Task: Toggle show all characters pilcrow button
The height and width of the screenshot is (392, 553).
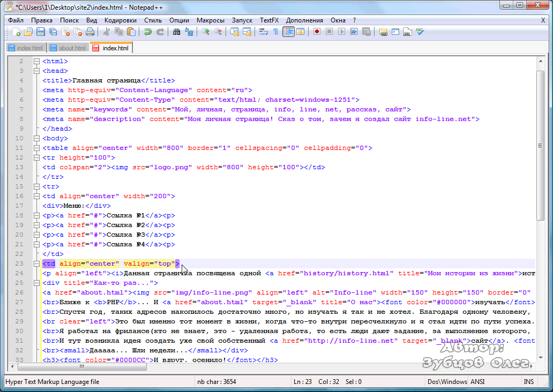Action: [x=275, y=32]
